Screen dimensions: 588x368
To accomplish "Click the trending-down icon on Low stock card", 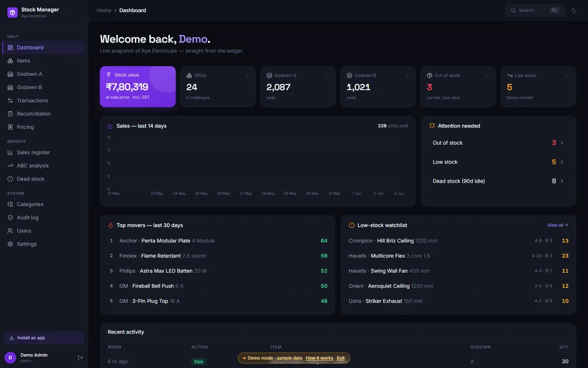I will point(509,75).
